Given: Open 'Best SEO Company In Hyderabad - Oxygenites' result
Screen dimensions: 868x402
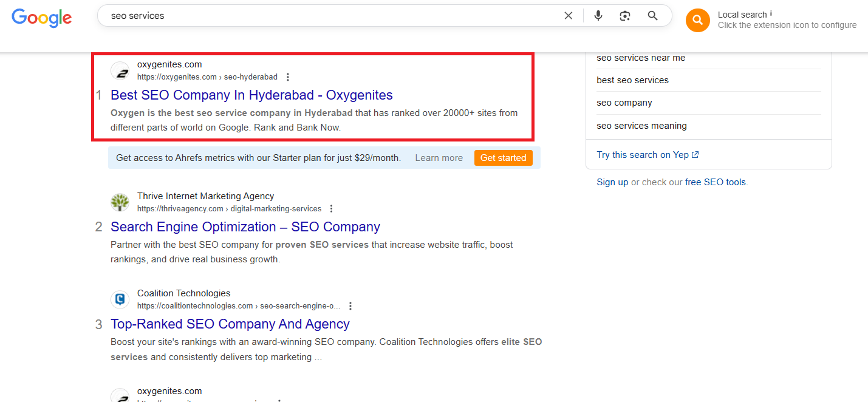Looking at the screenshot, I should point(251,95).
